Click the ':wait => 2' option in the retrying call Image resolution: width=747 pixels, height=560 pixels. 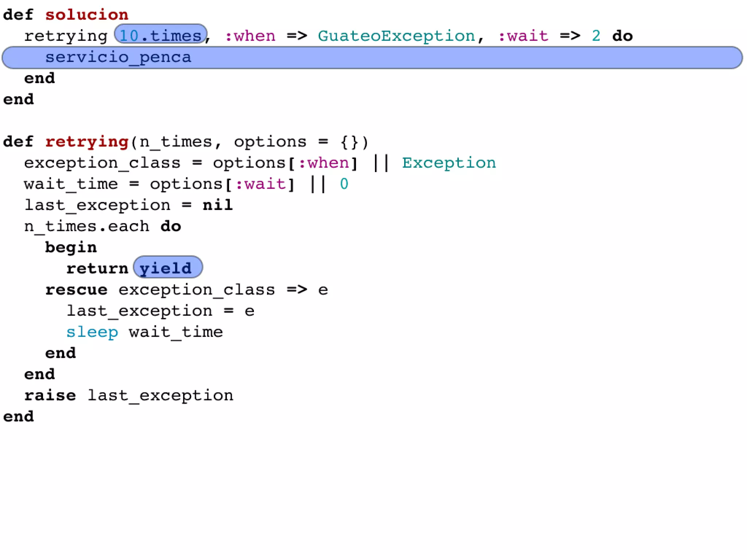pyautogui.click(x=549, y=36)
